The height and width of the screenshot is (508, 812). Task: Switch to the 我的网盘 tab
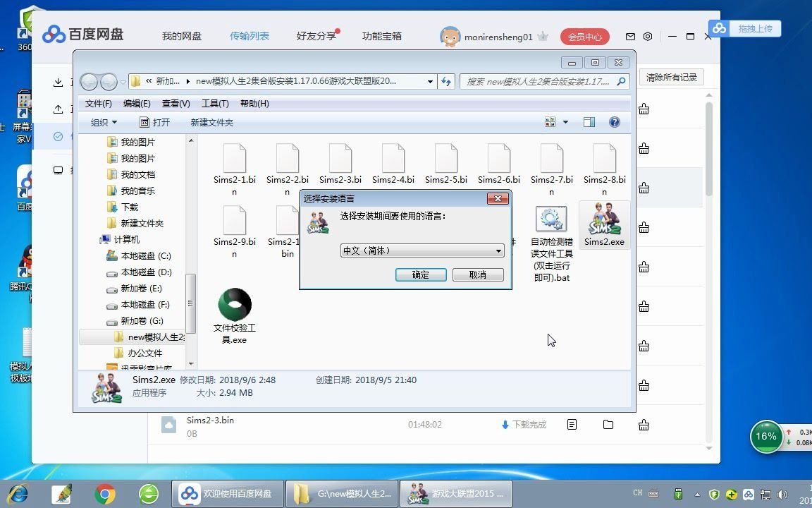180,35
